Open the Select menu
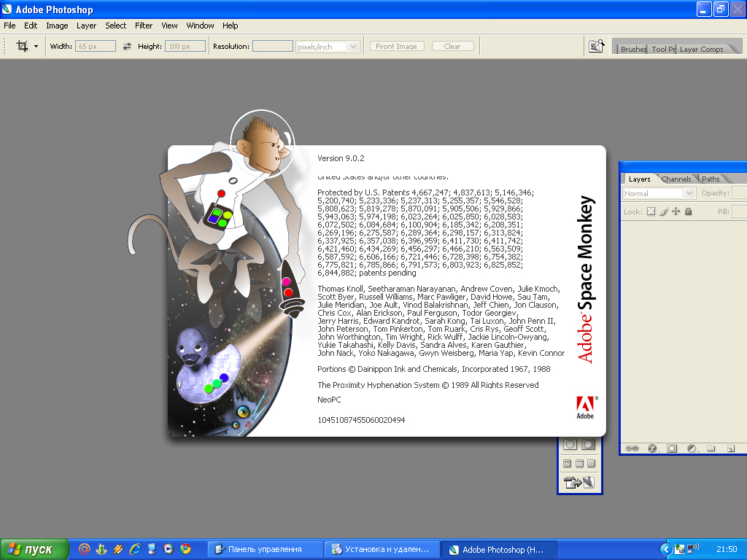Screen dimensions: 747x560 click(x=116, y=26)
